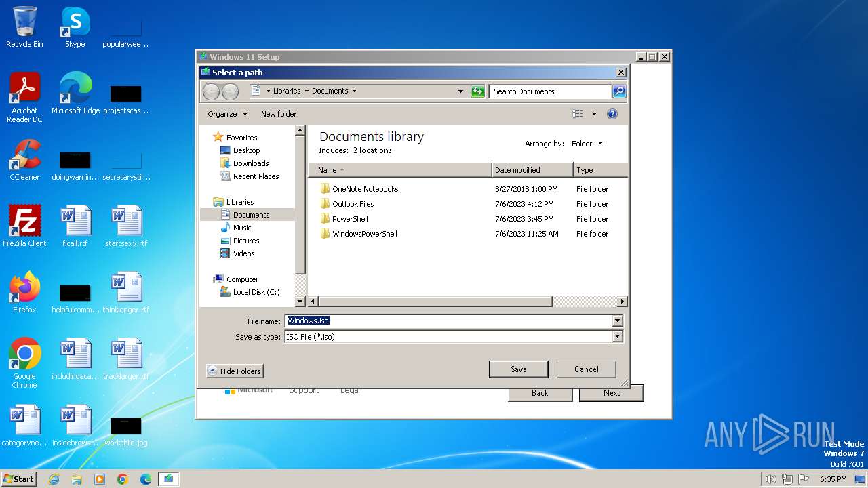868x488 pixels.
Task: Select Google Chrome desktop shortcut
Action: coord(24,363)
